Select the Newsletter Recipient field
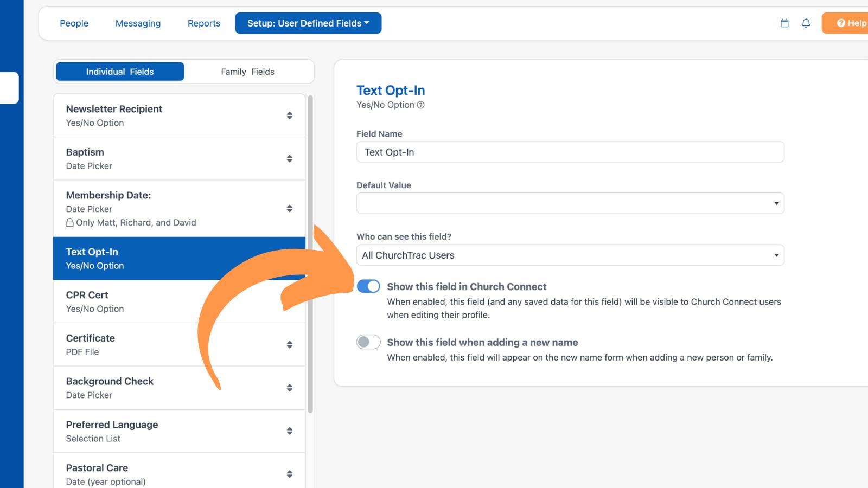Image resolution: width=868 pixels, height=488 pixels. [179, 115]
